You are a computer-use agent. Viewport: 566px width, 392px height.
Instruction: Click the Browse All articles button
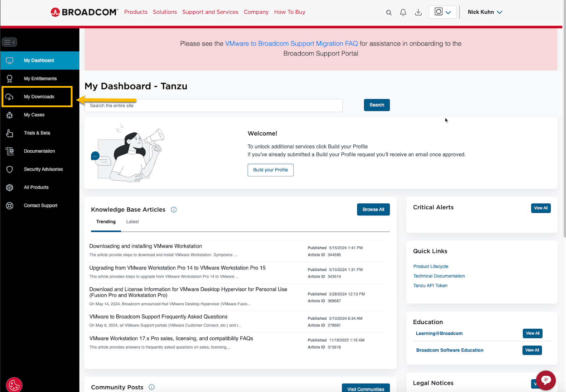click(373, 209)
